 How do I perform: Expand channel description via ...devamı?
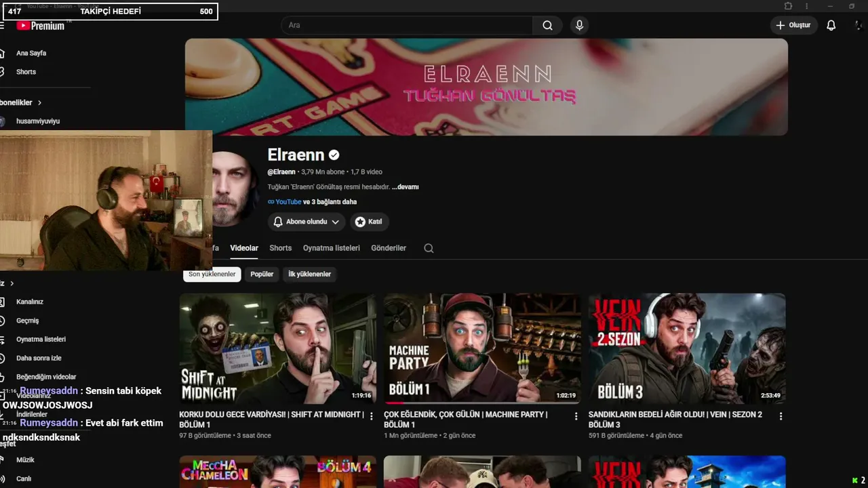tap(406, 187)
